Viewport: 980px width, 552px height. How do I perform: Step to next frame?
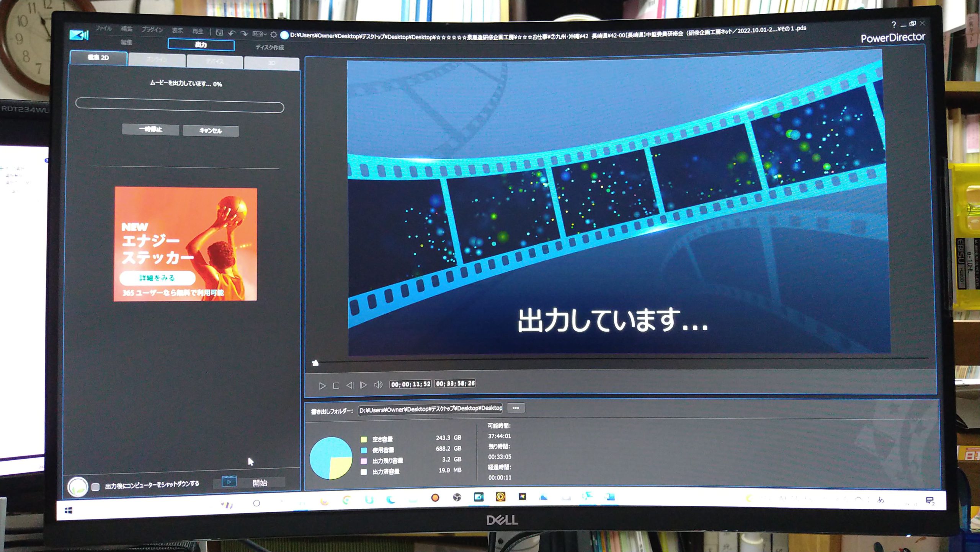363,385
